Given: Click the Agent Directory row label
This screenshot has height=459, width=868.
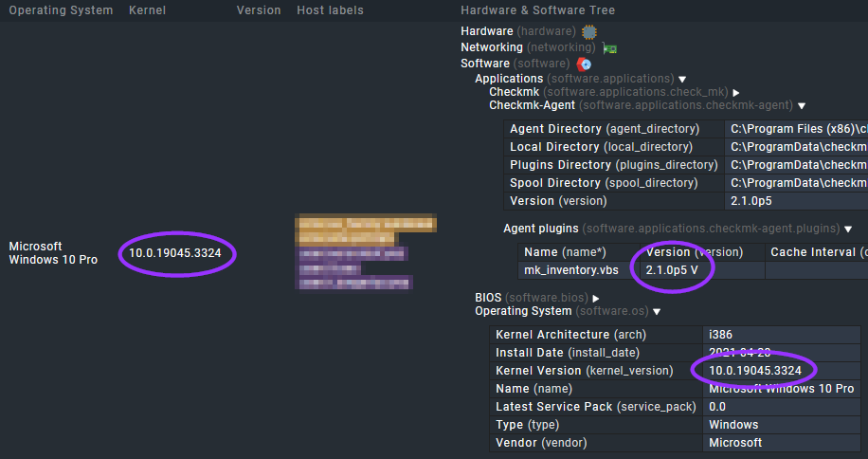Looking at the screenshot, I should coord(605,129).
